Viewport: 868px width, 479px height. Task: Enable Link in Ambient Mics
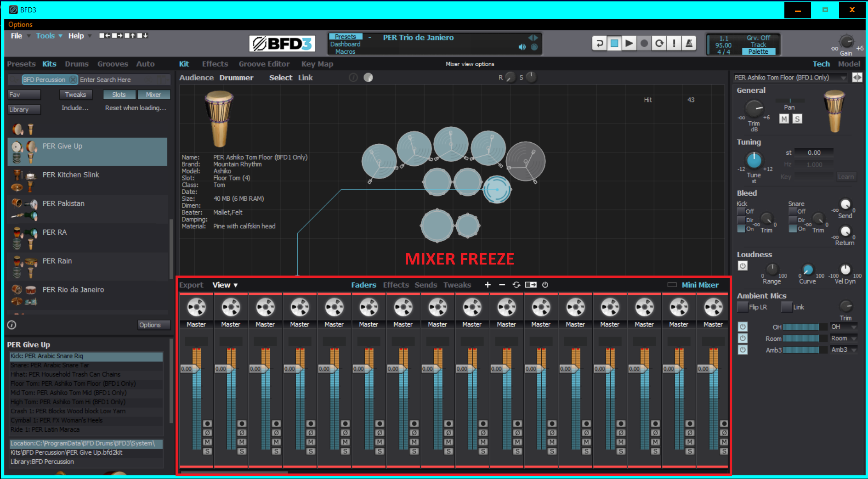786,307
